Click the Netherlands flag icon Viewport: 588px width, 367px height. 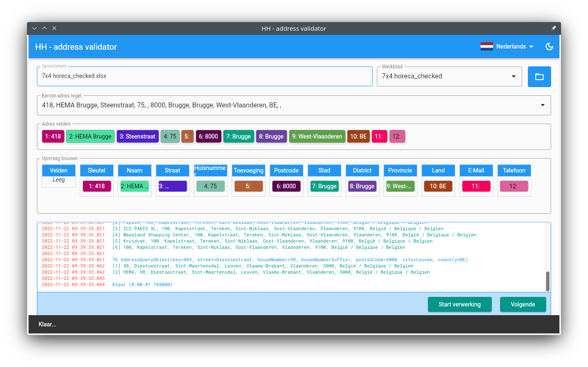(x=486, y=46)
